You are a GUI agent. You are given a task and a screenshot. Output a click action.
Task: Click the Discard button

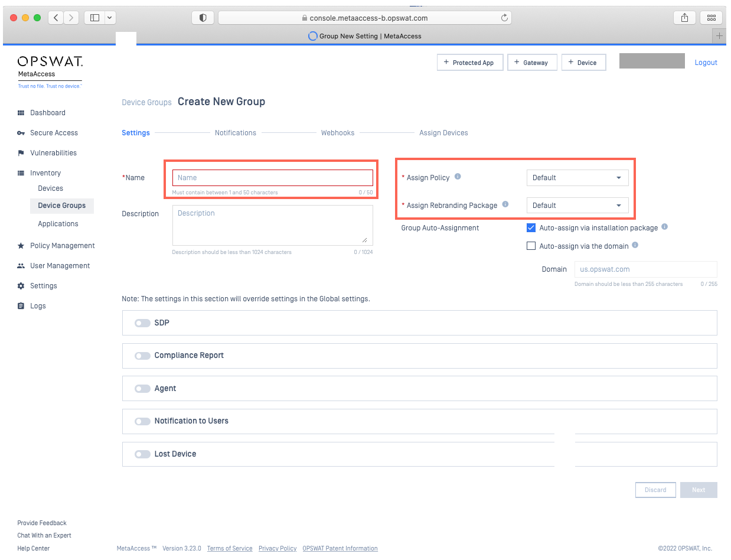(x=655, y=490)
